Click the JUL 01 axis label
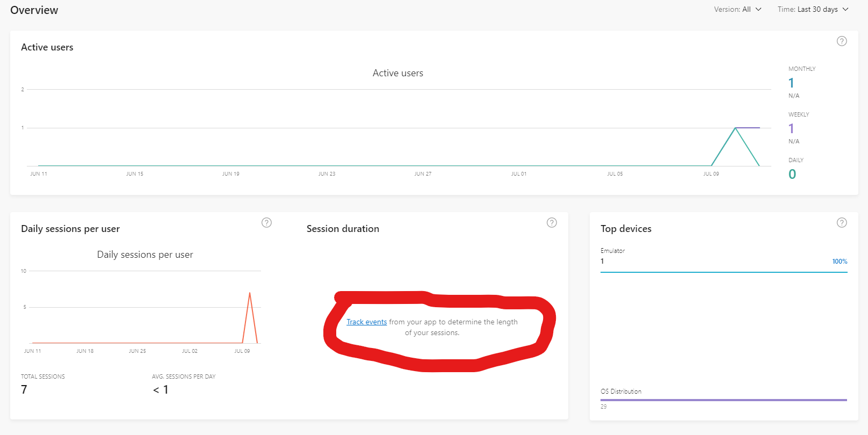The width and height of the screenshot is (868, 435). pyautogui.click(x=519, y=174)
